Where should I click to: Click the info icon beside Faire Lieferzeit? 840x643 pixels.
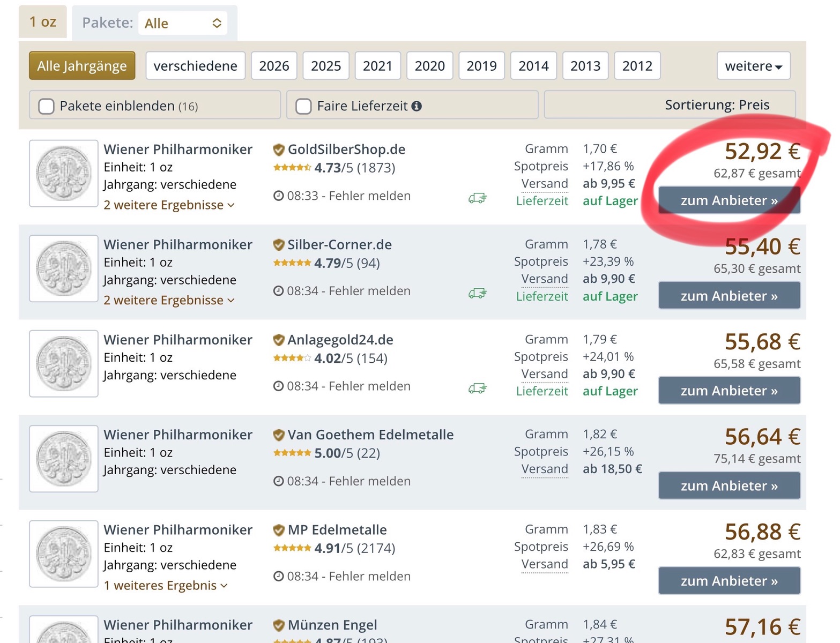click(417, 106)
